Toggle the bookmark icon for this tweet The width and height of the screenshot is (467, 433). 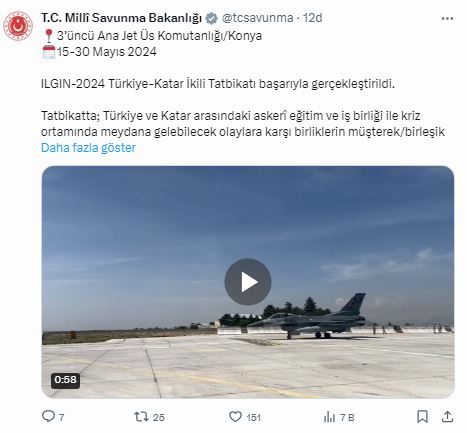tap(423, 417)
